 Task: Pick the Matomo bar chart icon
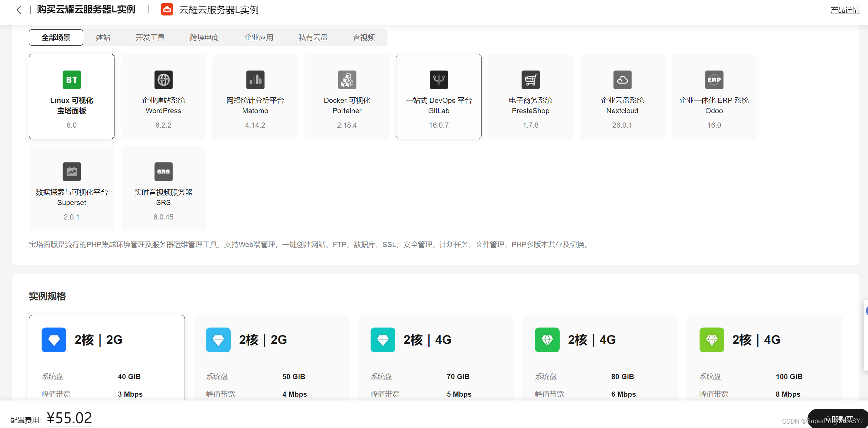pyautogui.click(x=255, y=80)
